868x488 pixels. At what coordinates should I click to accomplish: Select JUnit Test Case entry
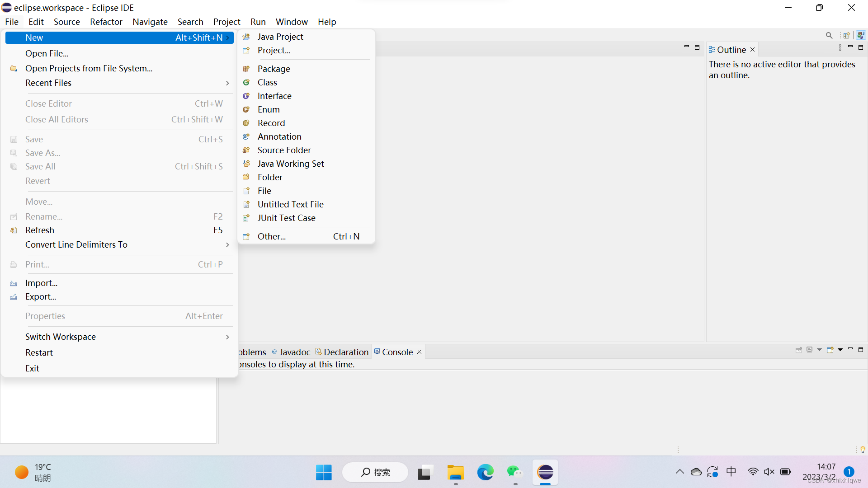point(286,218)
